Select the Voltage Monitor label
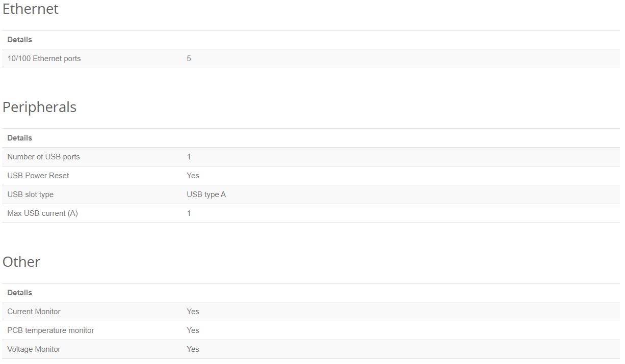Screen dimensions: 625x364 coord(34,349)
